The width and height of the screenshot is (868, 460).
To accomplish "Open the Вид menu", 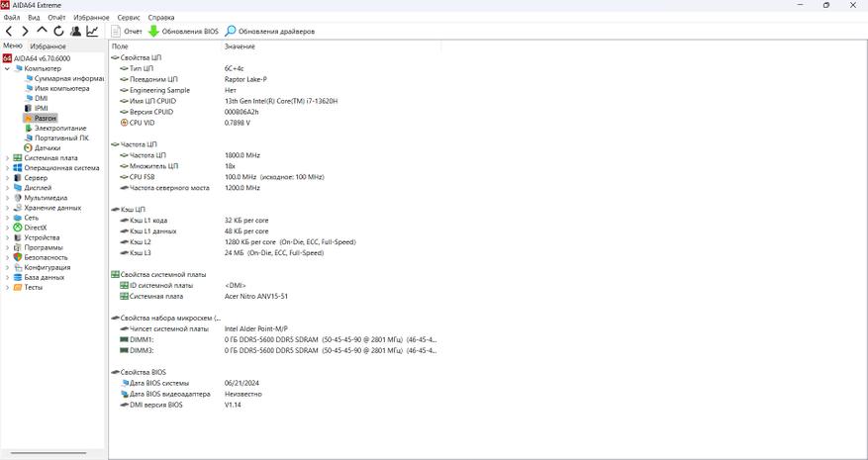I will point(34,18).
